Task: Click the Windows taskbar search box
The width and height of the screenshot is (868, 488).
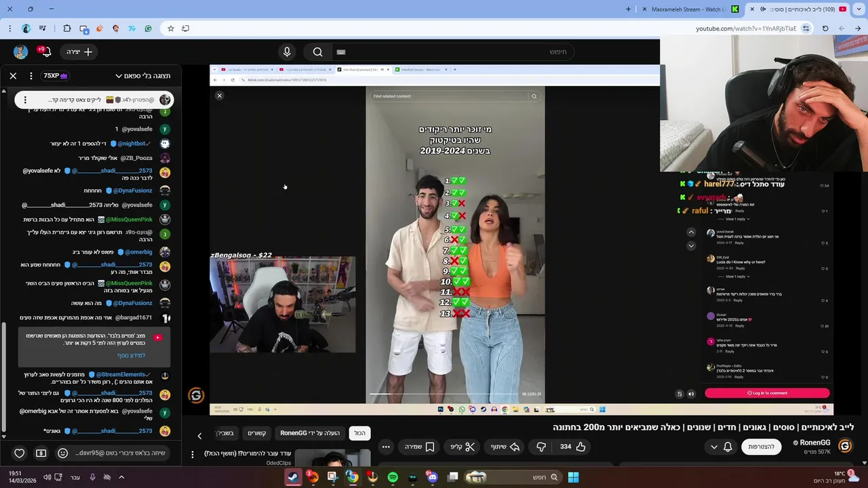Action: [x=513, y=477]
